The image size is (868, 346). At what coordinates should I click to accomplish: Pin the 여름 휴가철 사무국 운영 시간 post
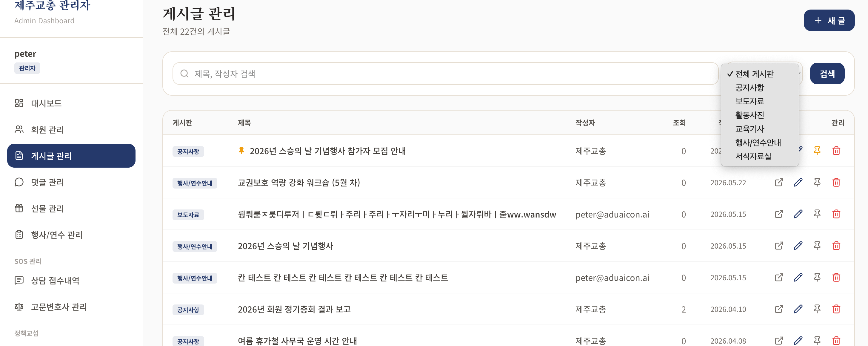pyautogui.click(x=817, y=341)
